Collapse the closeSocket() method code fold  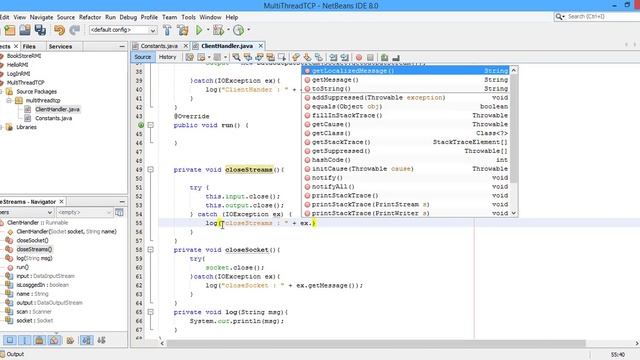pos(151,249)
